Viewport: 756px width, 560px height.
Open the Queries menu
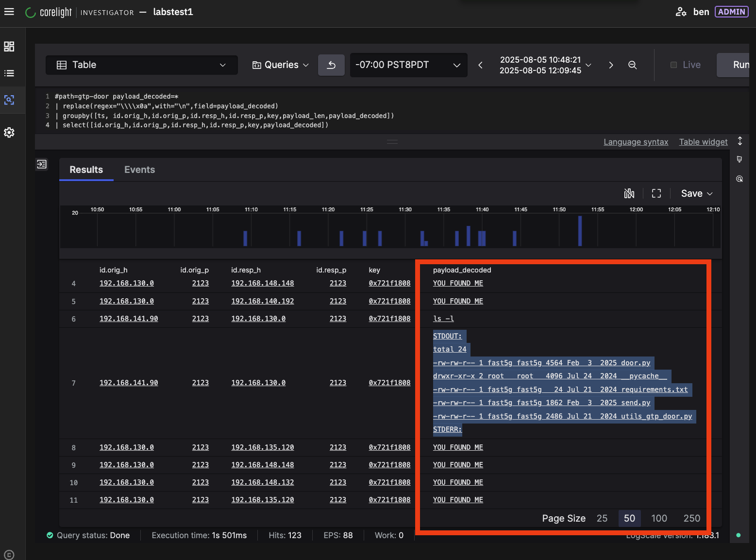pyautogui.click(x=281, y=65)
